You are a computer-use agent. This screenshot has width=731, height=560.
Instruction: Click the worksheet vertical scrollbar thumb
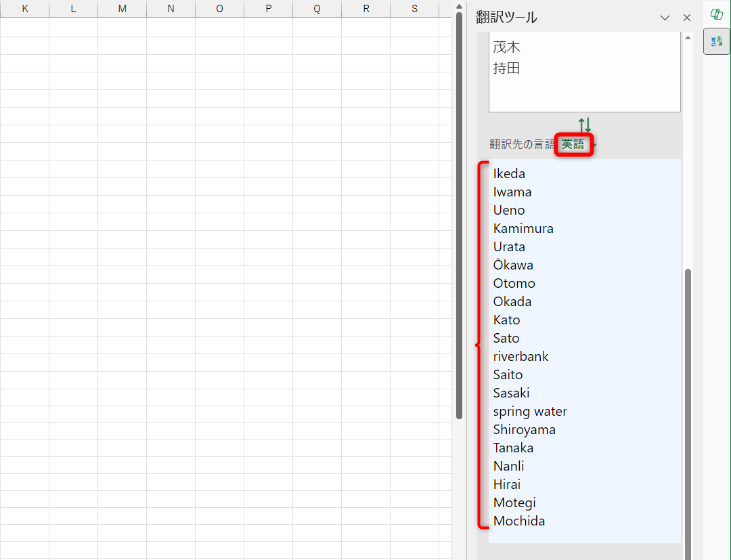[x=459, y=215]
